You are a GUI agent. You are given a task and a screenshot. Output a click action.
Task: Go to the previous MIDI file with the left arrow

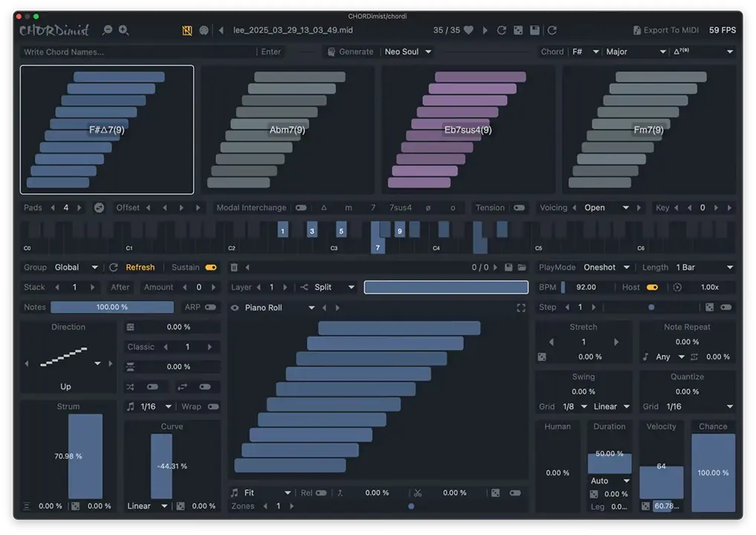pyautogui.click(x=221, y=30)
